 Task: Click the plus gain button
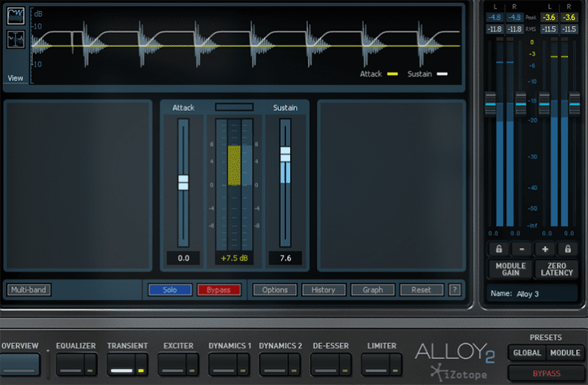[x=545, y=249]
